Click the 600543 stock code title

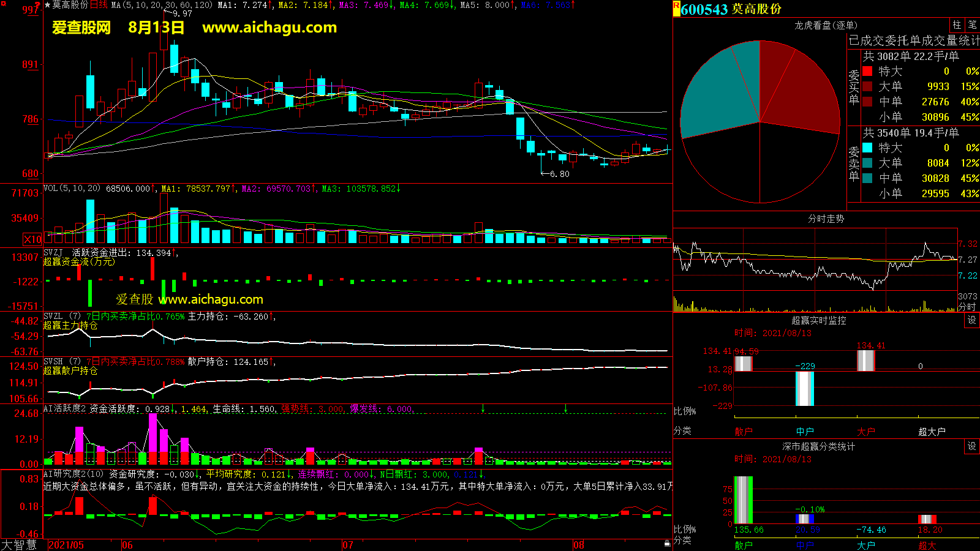(704, 9)
